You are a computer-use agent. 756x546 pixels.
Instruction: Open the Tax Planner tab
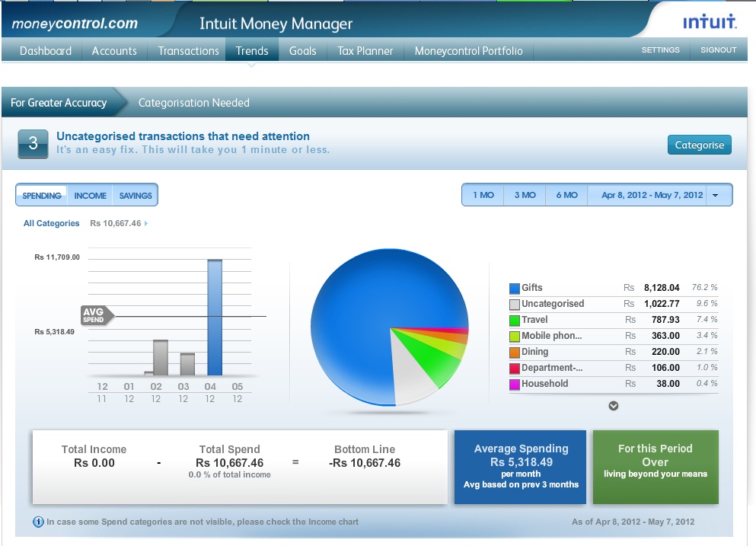coord(365,51)
